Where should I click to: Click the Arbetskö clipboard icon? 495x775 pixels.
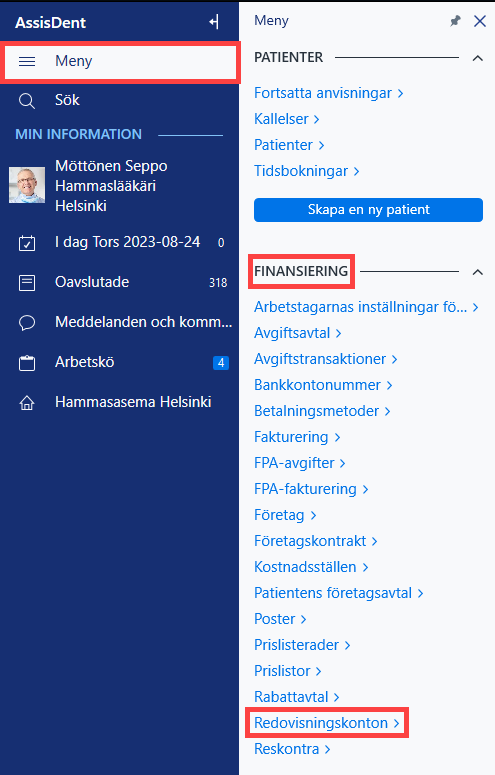tap(27, 363)
